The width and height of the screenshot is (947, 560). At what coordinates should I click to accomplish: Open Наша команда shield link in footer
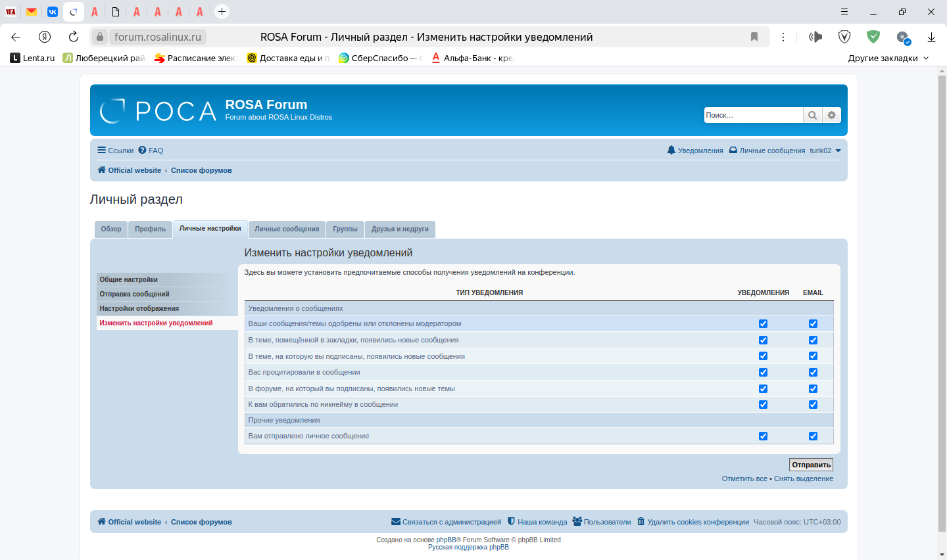click(537, 522)
